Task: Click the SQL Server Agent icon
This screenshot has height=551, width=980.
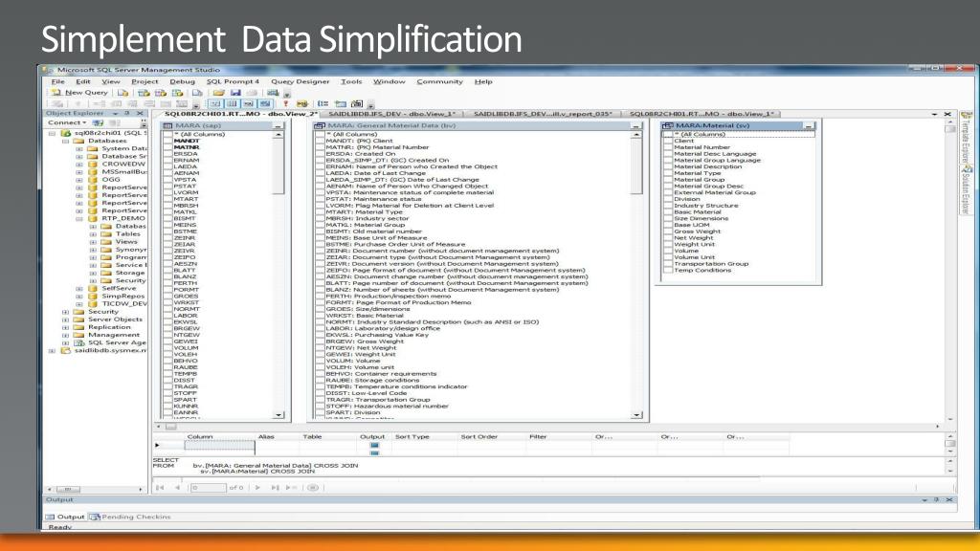Action: (x=79, y=342)
